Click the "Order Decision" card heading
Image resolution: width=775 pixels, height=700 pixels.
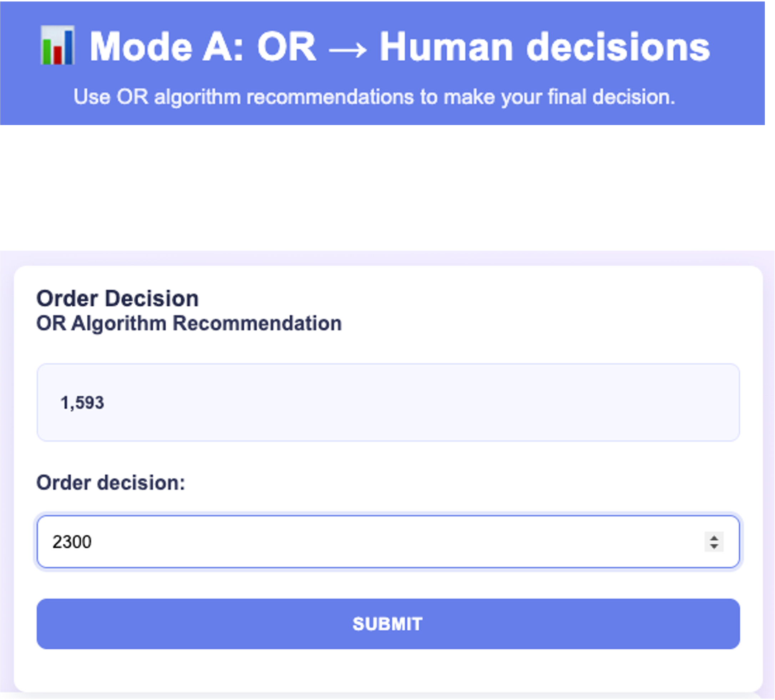click(117, 298)
